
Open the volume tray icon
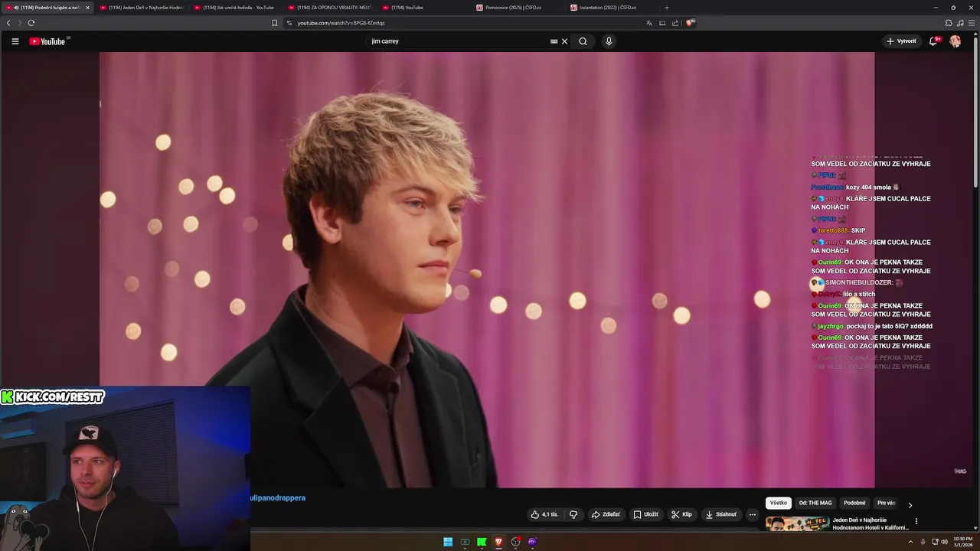point(945,542)
